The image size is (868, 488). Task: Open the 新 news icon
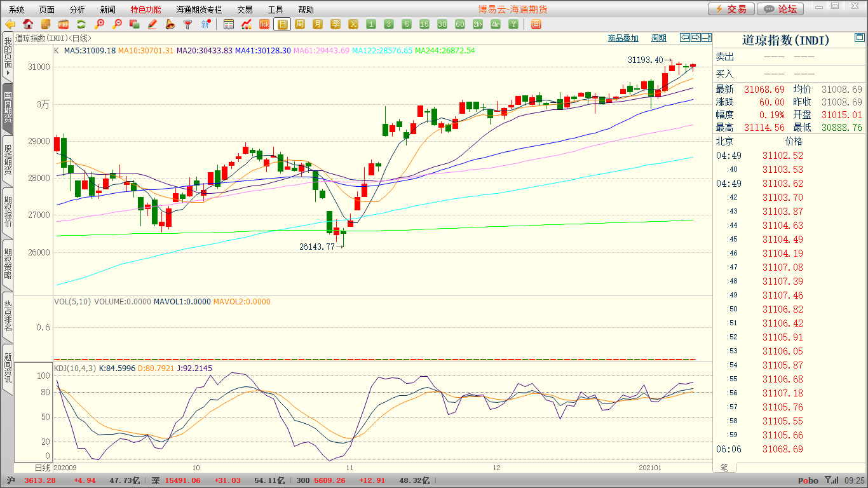coord(206,24)
